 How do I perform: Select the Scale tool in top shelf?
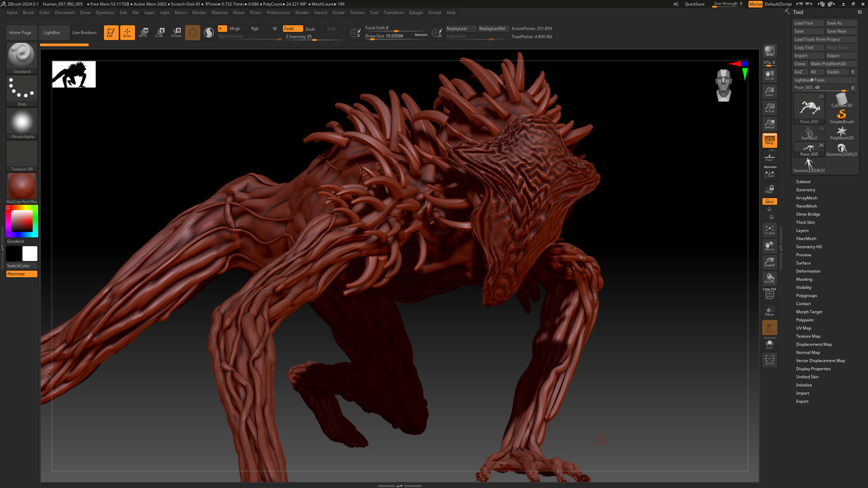click(160, 32)
